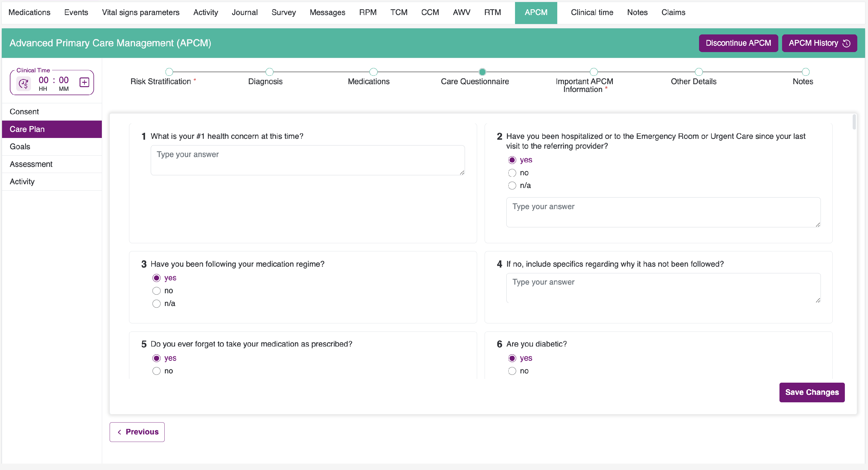Click the plus icon to add clinical time
The height and width of the screenshot is (470, 868).
[84, 82]
